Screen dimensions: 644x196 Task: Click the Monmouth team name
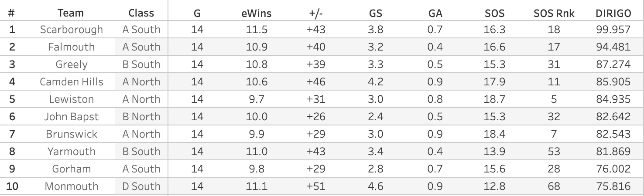[x=72, y=186]
